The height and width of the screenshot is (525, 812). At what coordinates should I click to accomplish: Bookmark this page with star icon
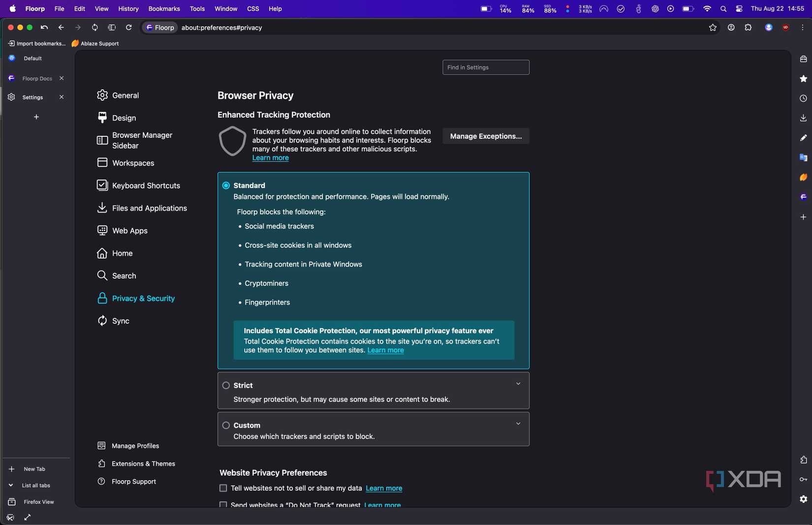pos(713,28)
